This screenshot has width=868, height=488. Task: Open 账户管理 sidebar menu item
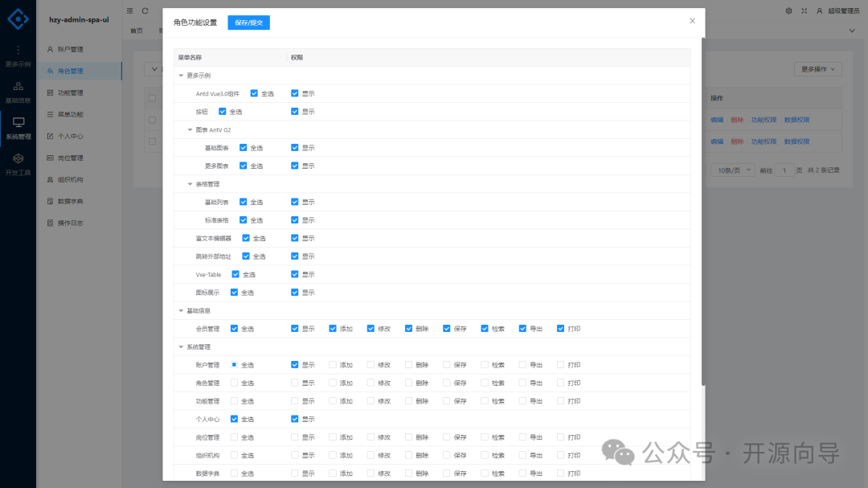pos(79,49)
